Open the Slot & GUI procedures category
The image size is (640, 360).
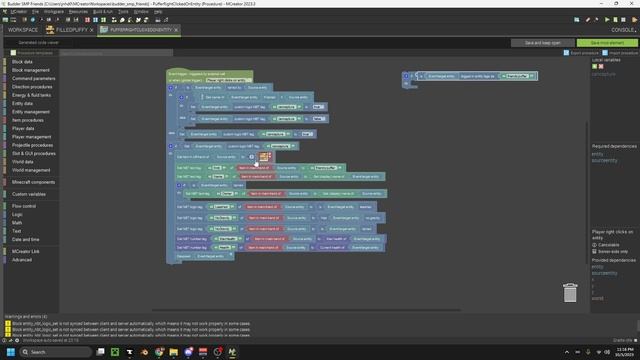pos(33,153)
